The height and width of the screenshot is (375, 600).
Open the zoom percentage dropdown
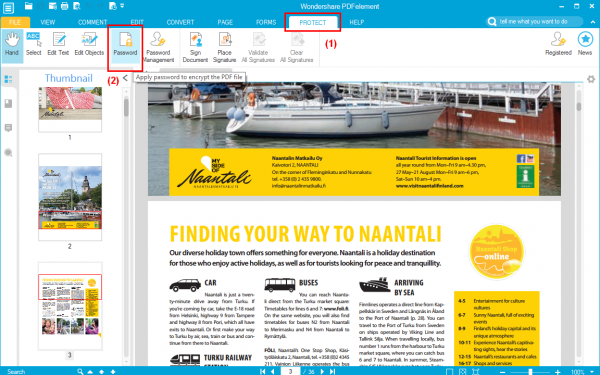pos(592,371)
